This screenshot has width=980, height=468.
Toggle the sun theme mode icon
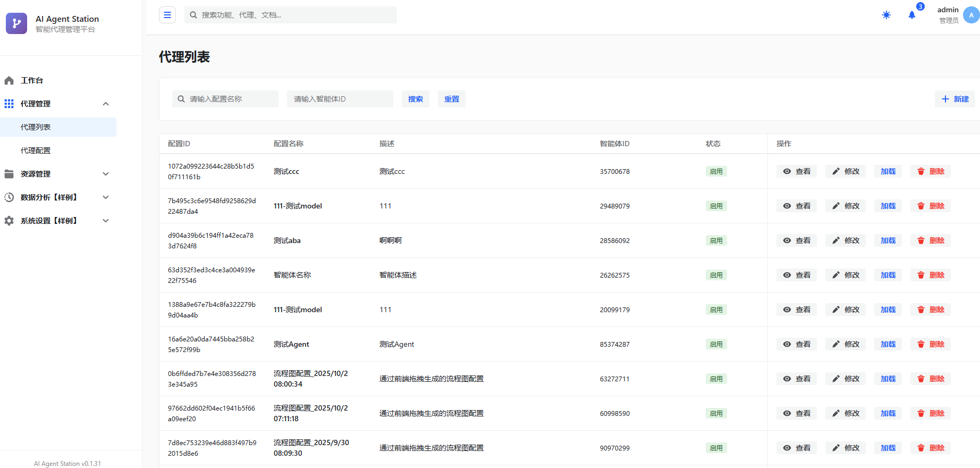pyautogui.click(x=886, y=15)
